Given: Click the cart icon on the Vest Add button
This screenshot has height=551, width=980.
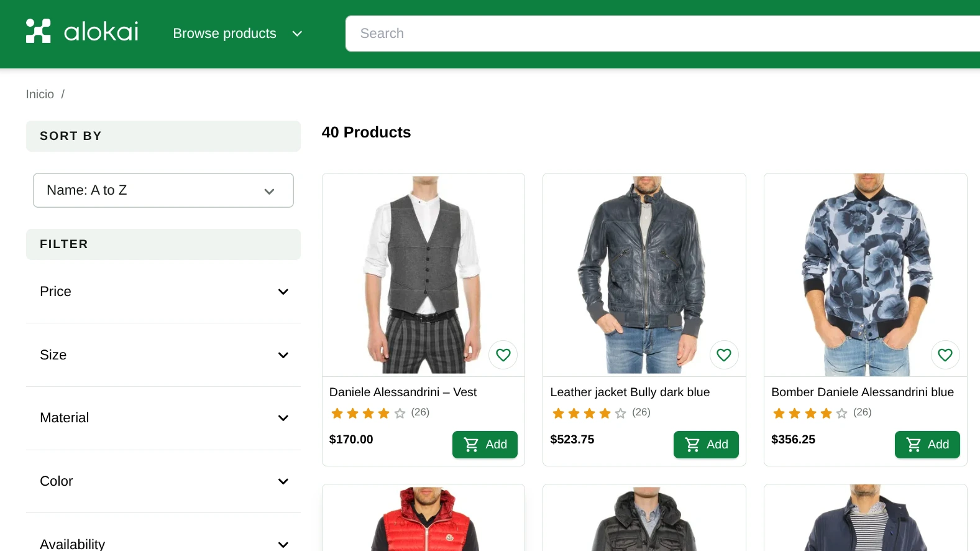Looking at the screenshot, I should click(472, 445).
